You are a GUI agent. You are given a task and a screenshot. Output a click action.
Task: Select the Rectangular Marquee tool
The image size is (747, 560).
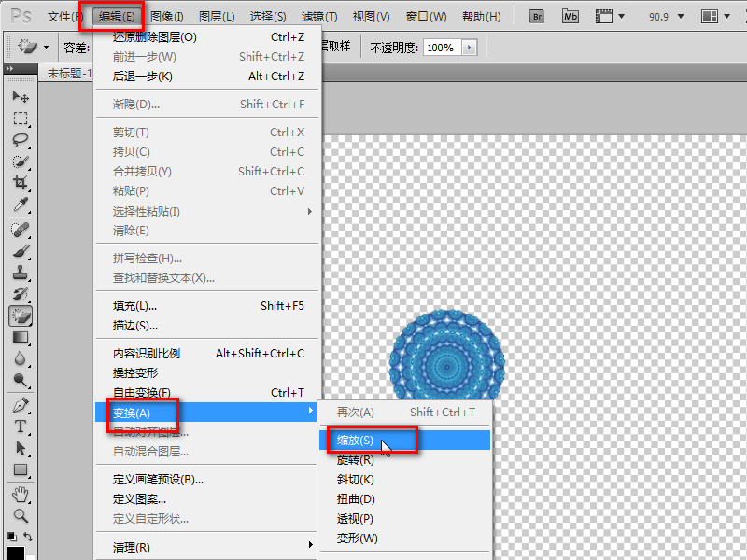pos(20,119)
